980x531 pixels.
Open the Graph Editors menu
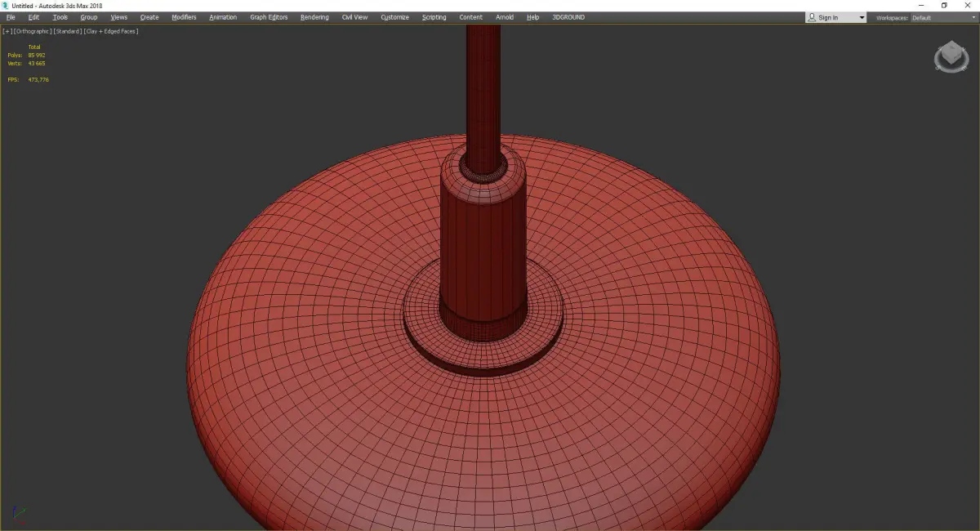coord(269,17)
